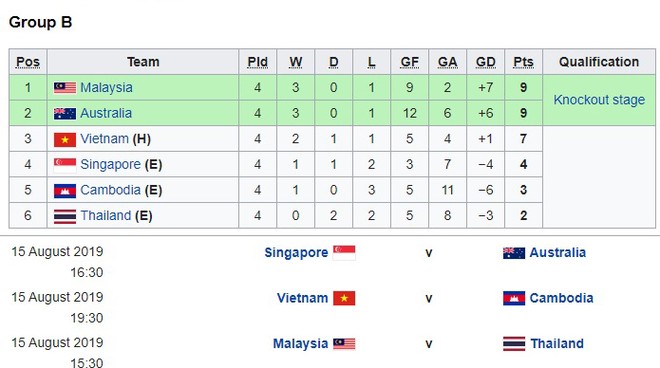Click the Pos column header abbreviation
This screenshot has width=660, height=368.
point(28,62)
